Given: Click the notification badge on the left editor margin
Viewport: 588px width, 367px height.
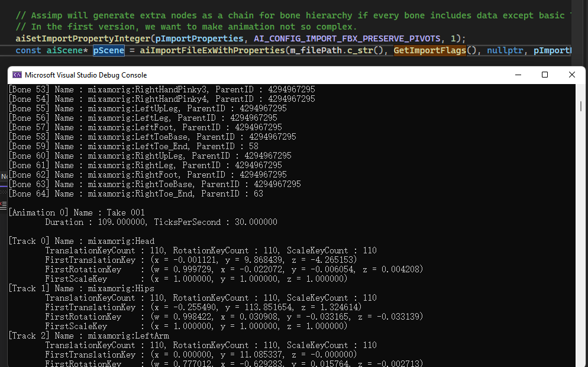Looking at the screenshot, I should [x=4, y=176].
